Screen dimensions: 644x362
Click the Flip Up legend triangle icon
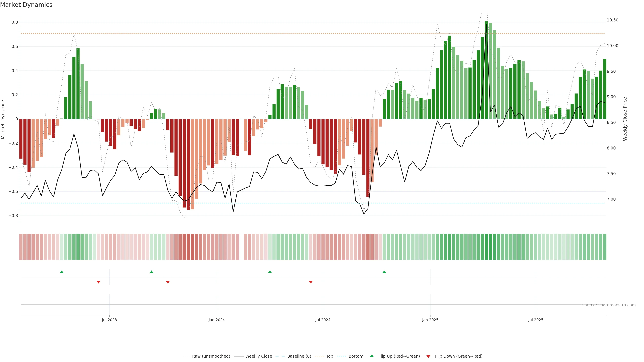click(372, 356)
